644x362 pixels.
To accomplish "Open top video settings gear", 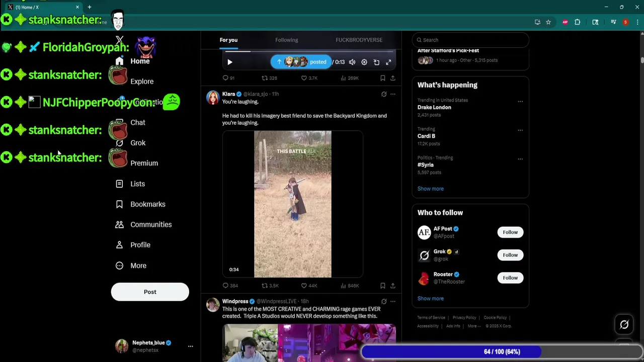I will tap(364, 62).
